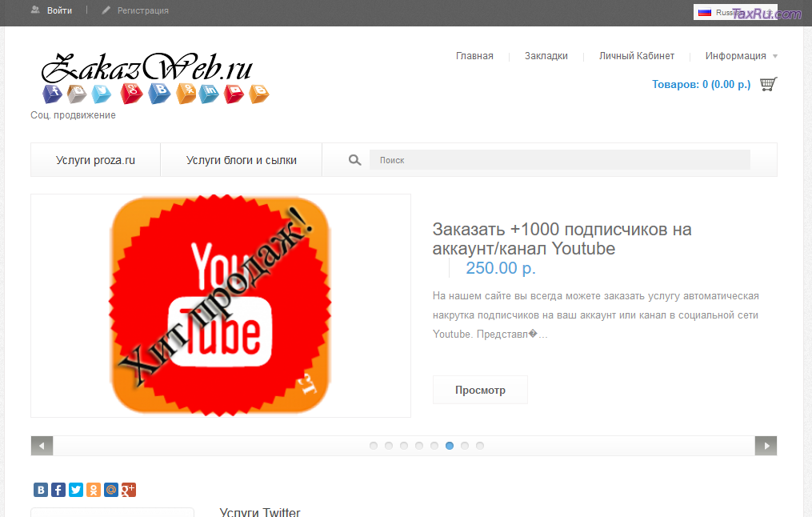
Task: Select the last slider pagination dot
Action: (480, 446)
